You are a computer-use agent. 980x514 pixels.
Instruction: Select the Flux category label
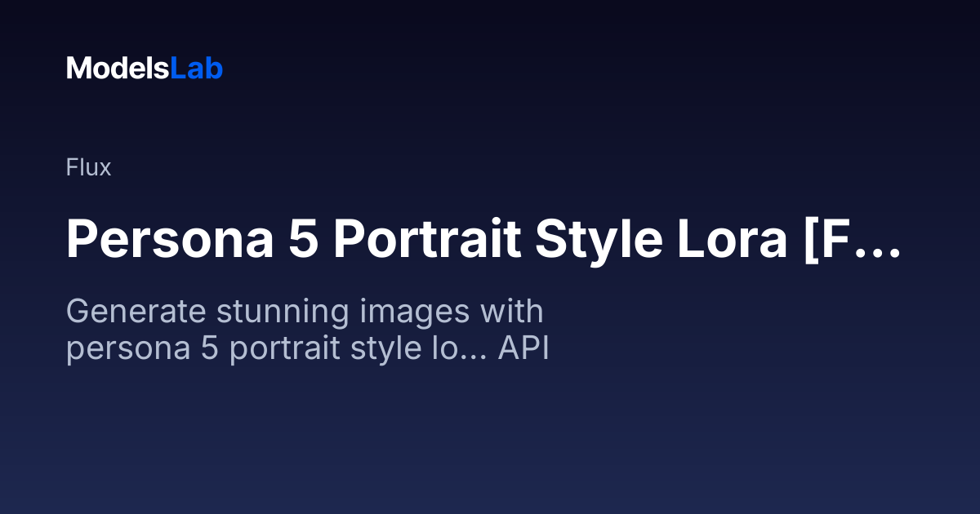point(88,168)
